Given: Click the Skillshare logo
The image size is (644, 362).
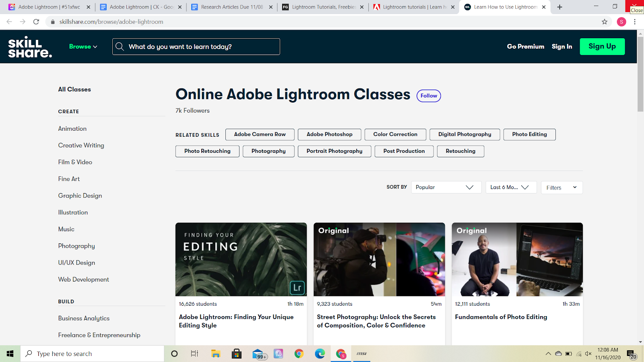Looking at the screenshot, I should coord(30,47).
